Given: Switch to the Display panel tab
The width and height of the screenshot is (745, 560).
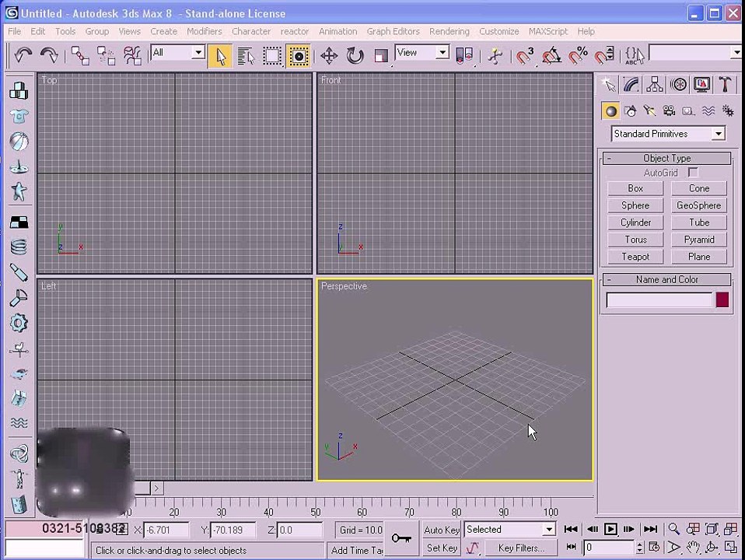Looking at the screenshot, I should pyautogui.click(x=701, y=85).
